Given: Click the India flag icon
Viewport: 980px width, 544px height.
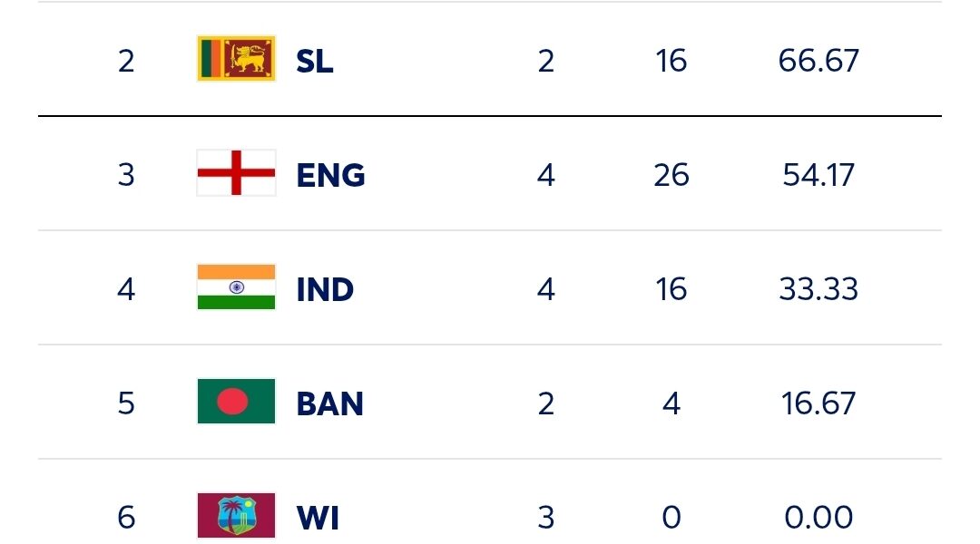Looking at the screenshot, I should tap(236, 287).
